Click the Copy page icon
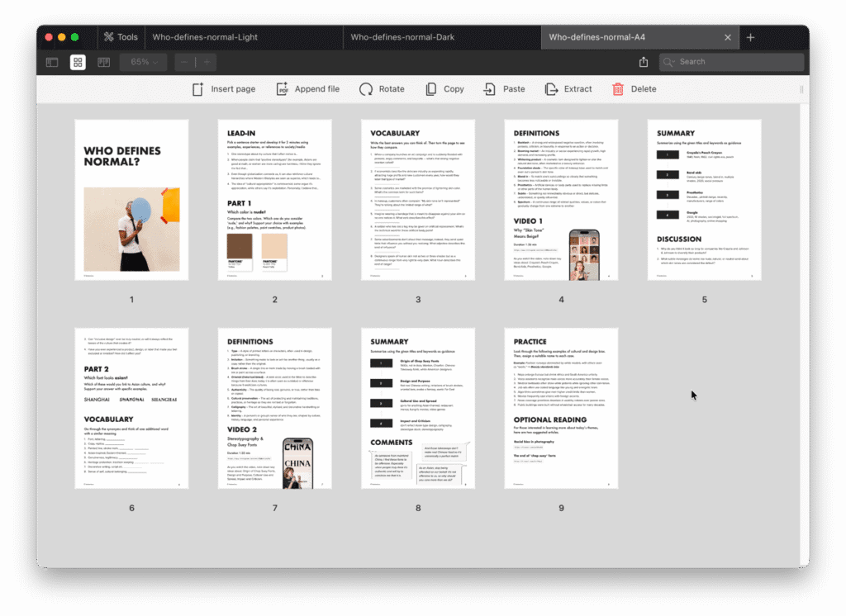This screenshot has width=846, height=616. [444, 89]
